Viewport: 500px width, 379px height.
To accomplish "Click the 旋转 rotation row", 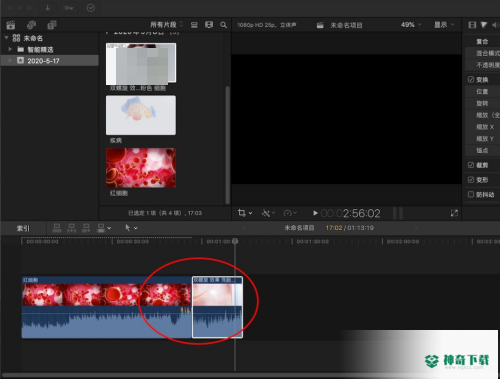I will click(x=482, y=103).
